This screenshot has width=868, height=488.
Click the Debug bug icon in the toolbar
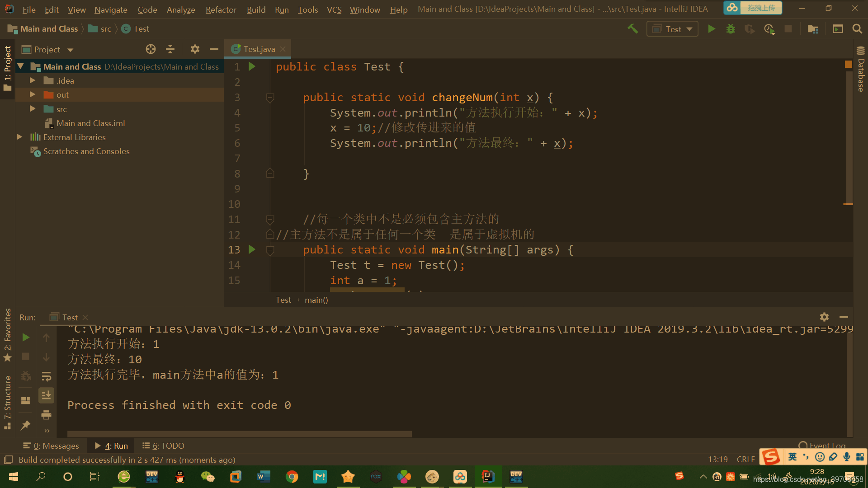[731, 29]
